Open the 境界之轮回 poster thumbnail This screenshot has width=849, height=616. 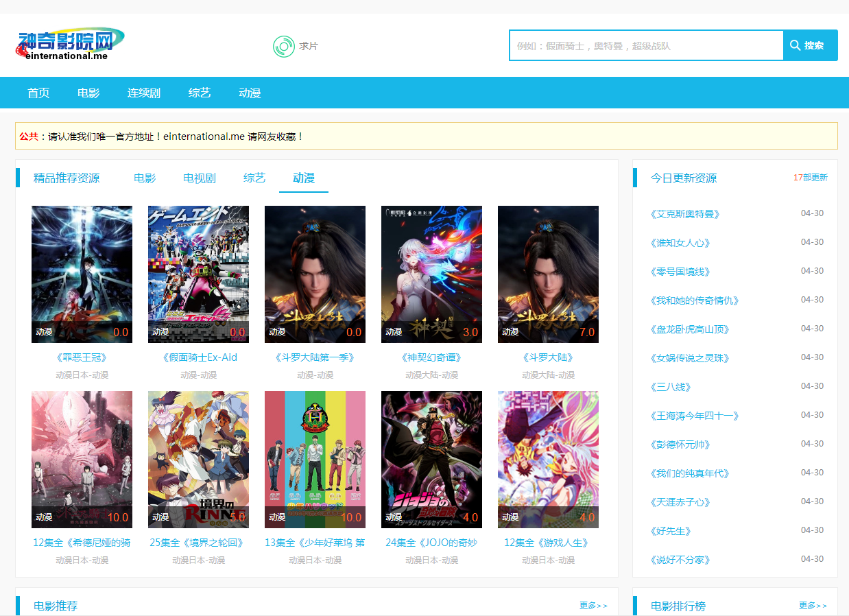[x=198, y=460]
